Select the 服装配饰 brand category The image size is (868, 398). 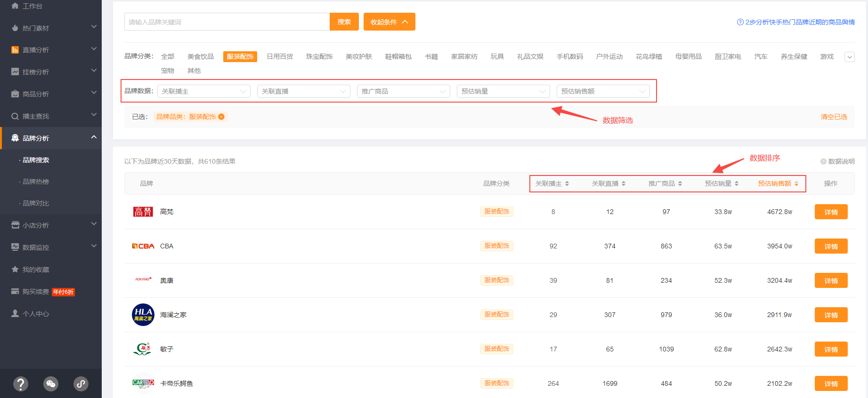[240, 56]
